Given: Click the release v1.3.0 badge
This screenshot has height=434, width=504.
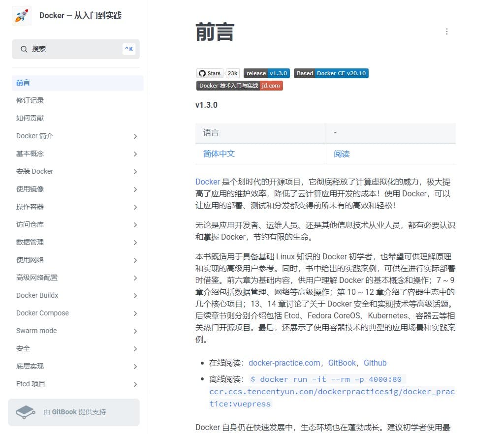Looking at the screenshot, I should [x=266, y=73].
